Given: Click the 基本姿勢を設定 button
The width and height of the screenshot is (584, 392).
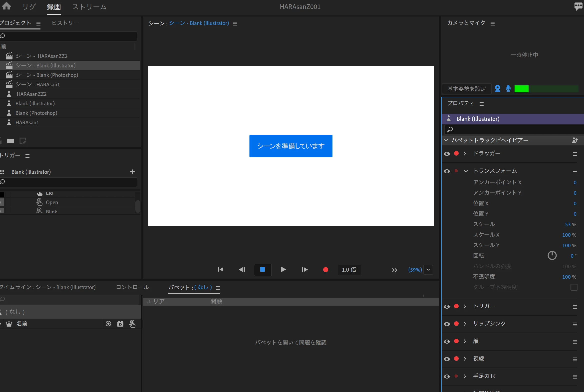Looking at the screenshot, I should pyautogui.click(x=466, y=89).
